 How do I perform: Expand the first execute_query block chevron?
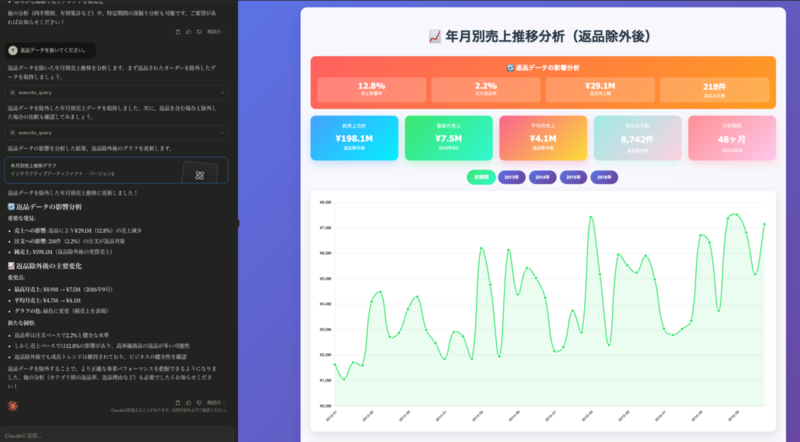point(222,93)
